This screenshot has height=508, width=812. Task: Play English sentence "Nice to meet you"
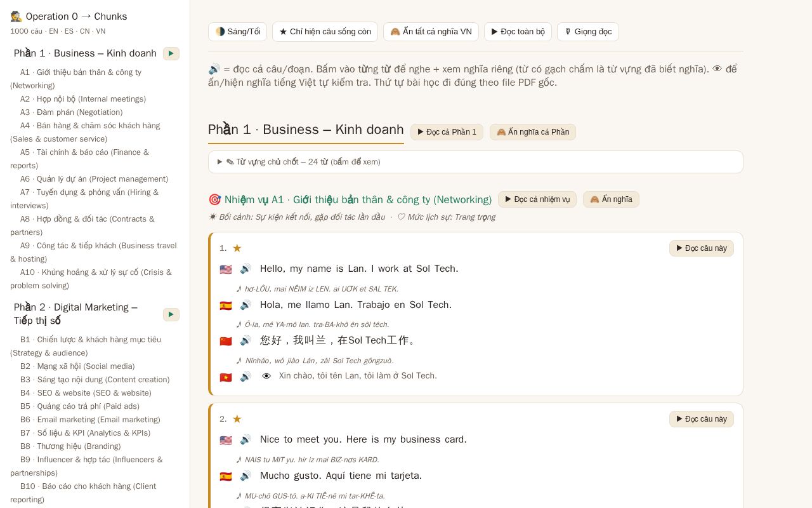point(246,439)
